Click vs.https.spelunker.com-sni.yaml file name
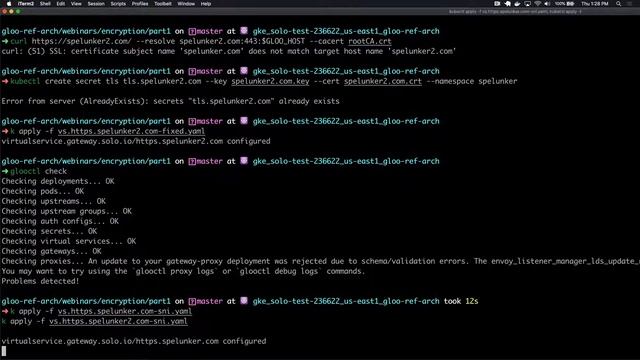This screenshot has height=360, width=640. point(125,311)
